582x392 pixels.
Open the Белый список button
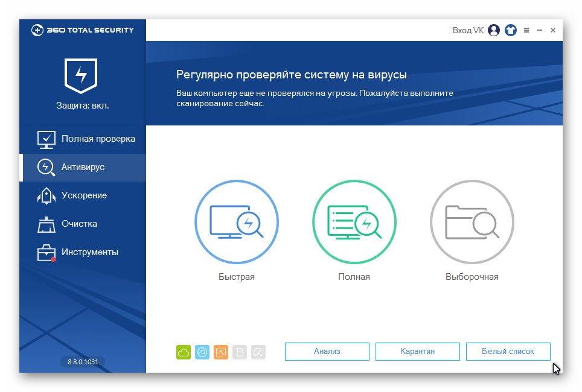(x=508, y=351)
